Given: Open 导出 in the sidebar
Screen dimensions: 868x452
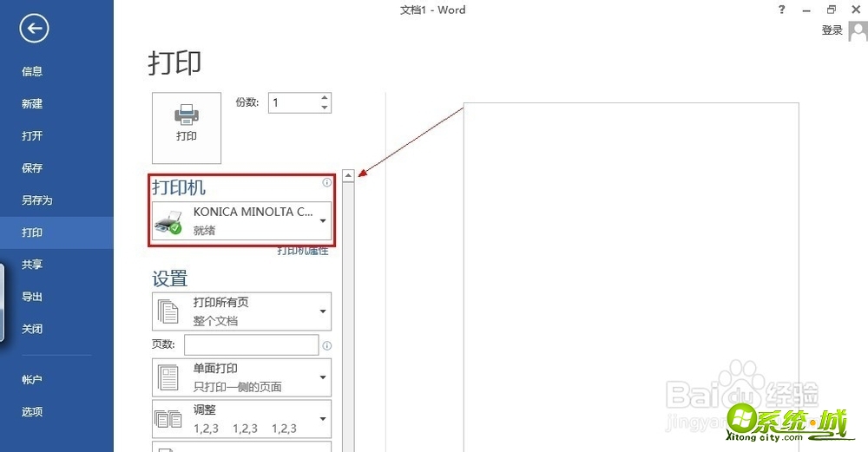Looking at the screenshot, I should pos(32,297).
